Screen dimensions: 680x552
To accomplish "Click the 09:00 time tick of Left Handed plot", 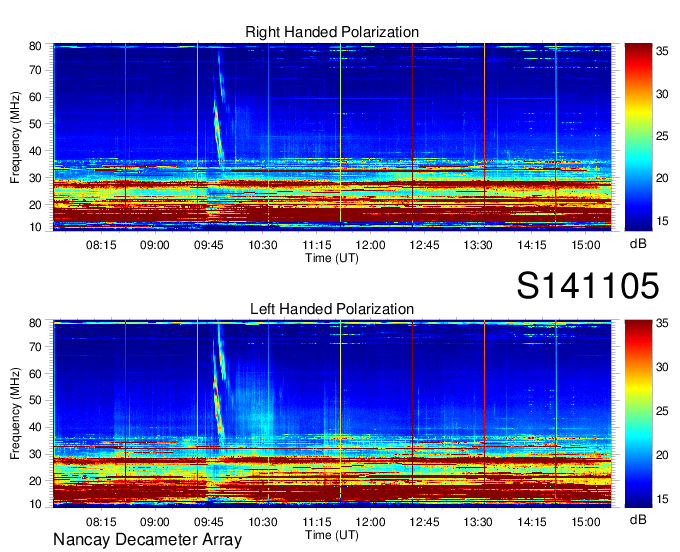I will [155, 522].
